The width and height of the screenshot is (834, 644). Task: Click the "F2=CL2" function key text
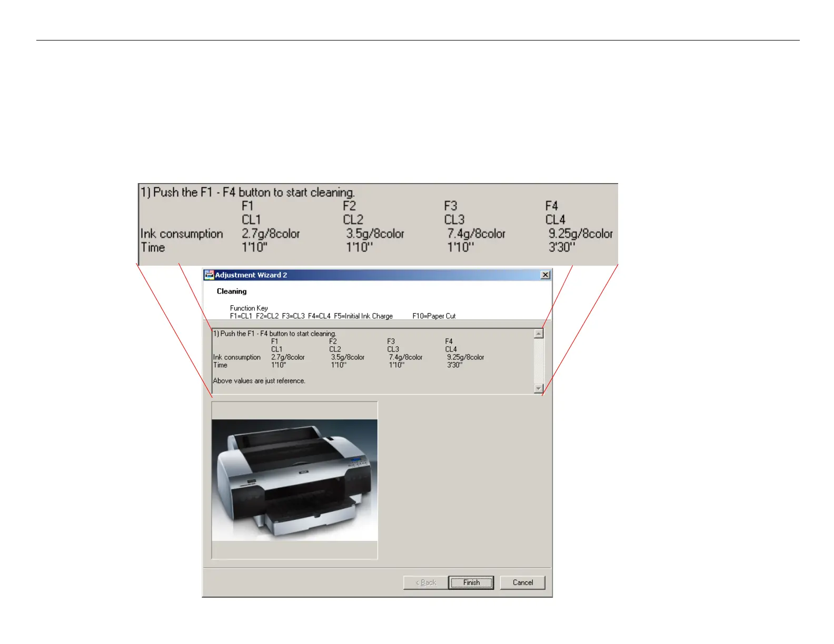click(x=267, y=316)
